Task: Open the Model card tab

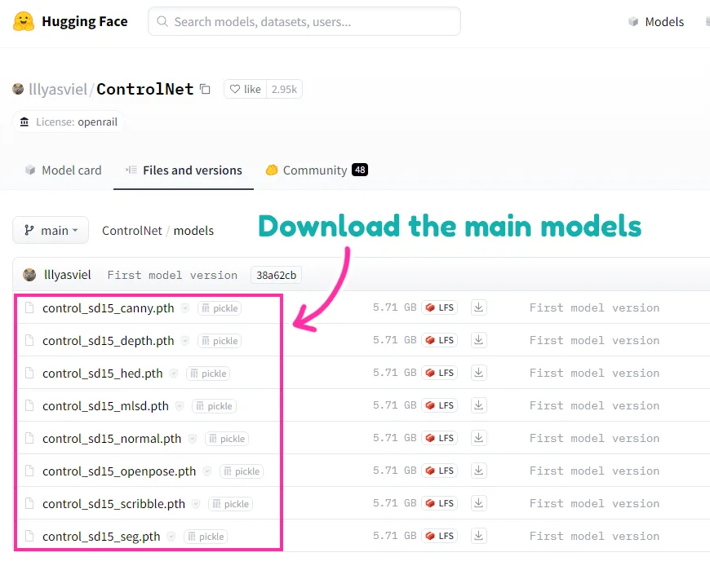Action: tap(63, 170)
